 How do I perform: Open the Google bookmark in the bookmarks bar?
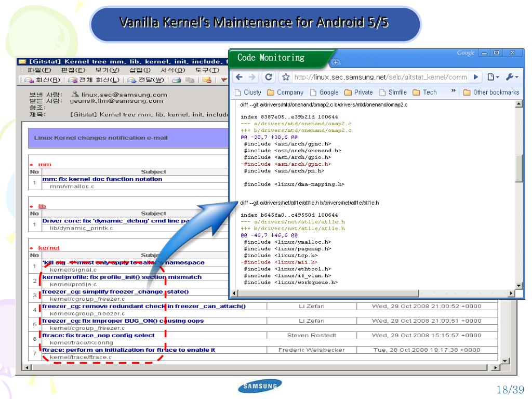click(324, 92)
